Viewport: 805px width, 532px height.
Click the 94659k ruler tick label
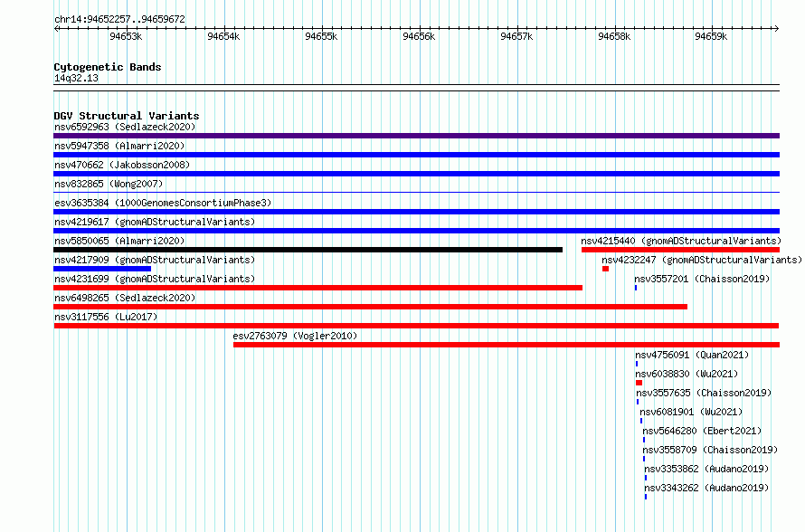[711, 36]
